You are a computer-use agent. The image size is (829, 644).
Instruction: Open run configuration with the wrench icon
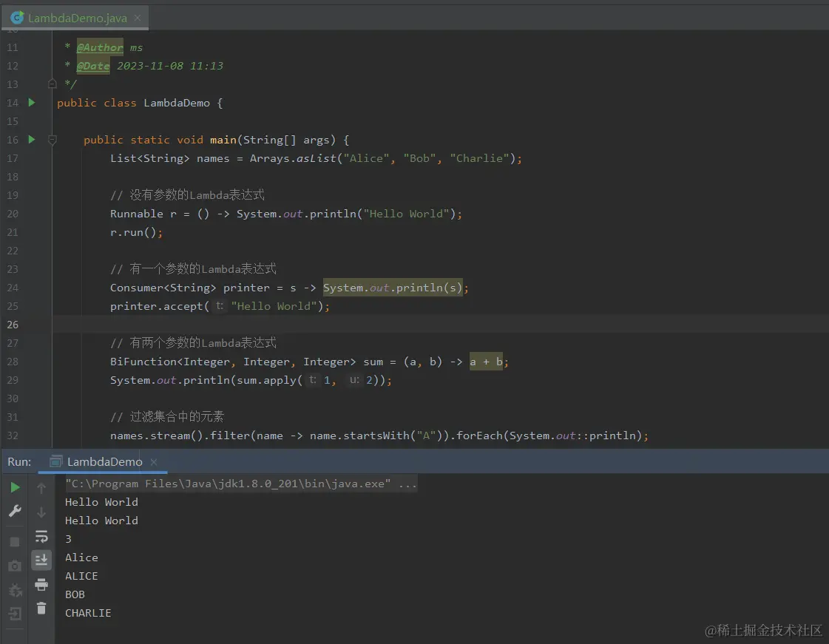pos(16,511)
